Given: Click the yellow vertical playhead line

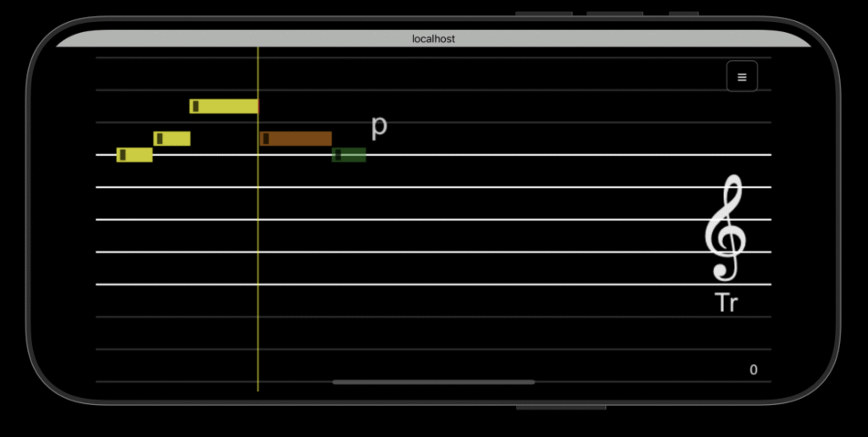Looking at the screenshot, I should tap(258, 254).
